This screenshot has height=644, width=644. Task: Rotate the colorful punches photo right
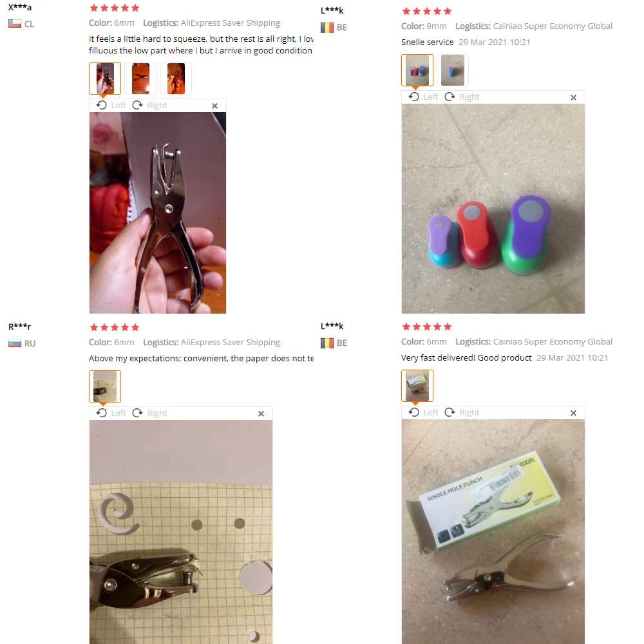pos(462,97)
